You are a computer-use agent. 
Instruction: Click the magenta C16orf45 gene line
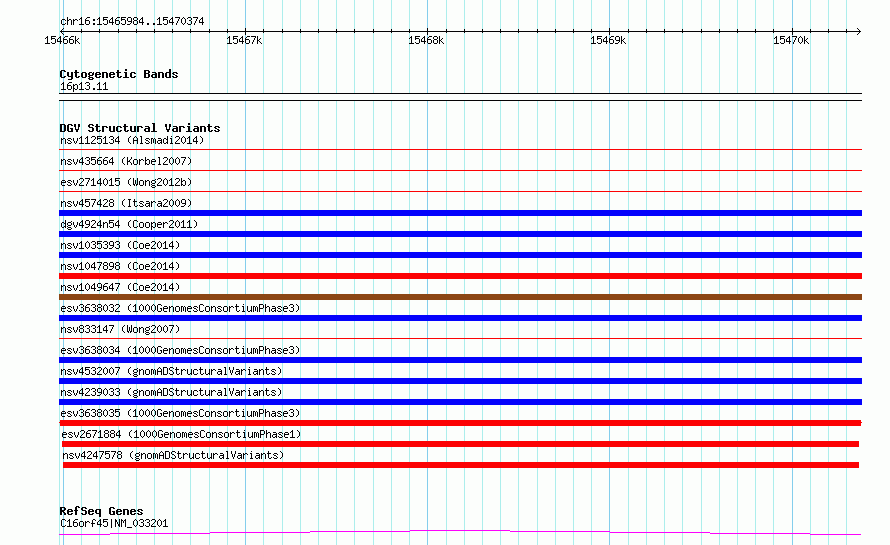460,532
